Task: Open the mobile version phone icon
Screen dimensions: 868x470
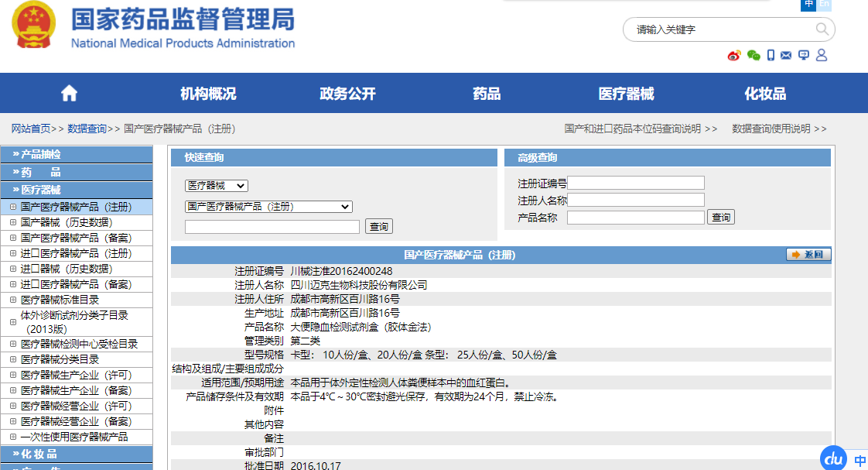Action: point(771,56)
